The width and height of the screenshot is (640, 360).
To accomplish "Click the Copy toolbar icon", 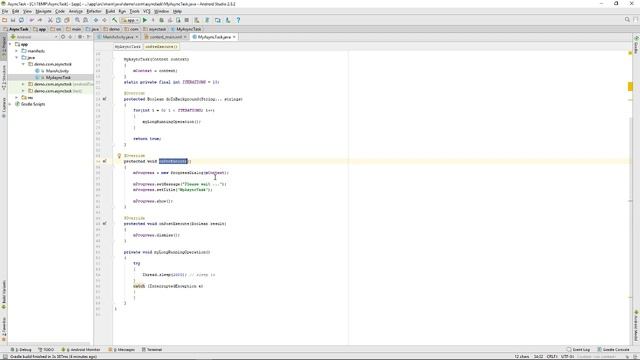I will [58, 20].
